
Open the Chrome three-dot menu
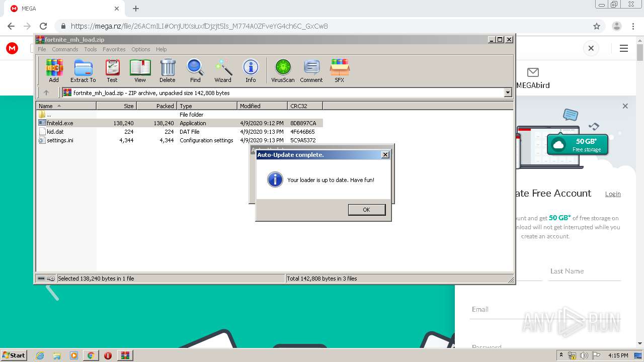tap(632, 26)
